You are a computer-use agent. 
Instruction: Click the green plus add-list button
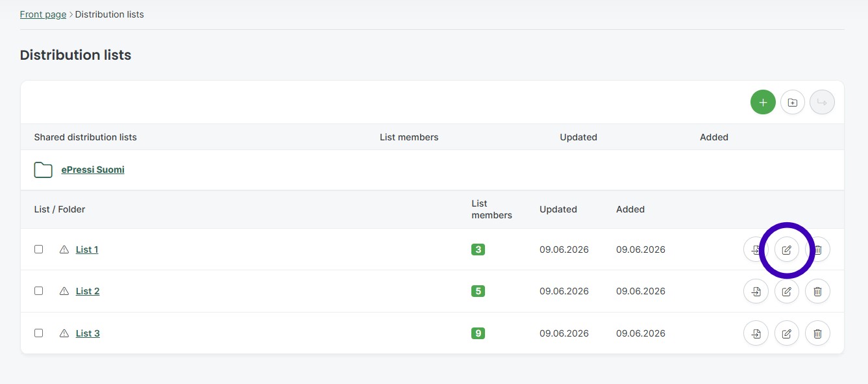(763, 102)
